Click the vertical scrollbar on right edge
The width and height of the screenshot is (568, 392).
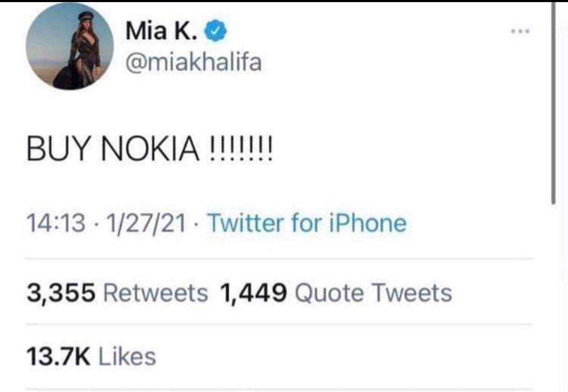coord(553,103)
